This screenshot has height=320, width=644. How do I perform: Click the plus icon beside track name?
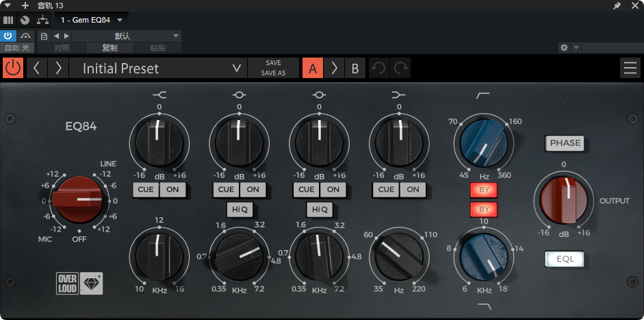coord(25,5)
